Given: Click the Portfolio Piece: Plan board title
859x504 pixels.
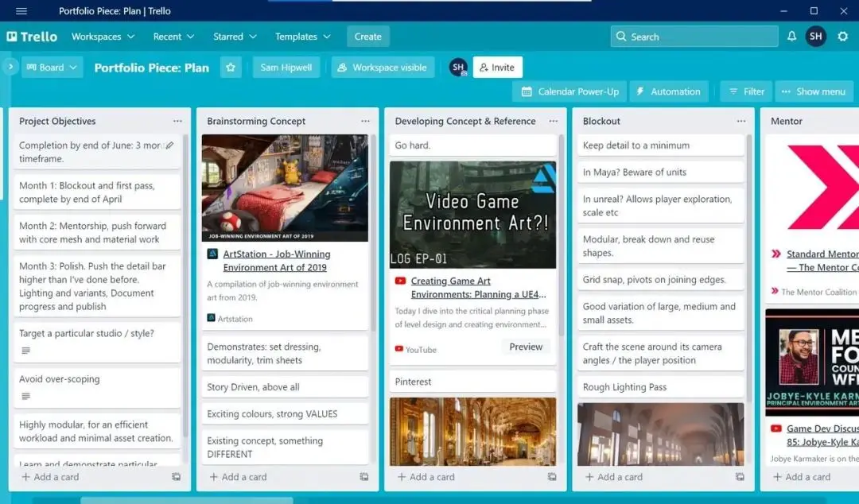Looking at the screenshot, I should coord(152,68).
